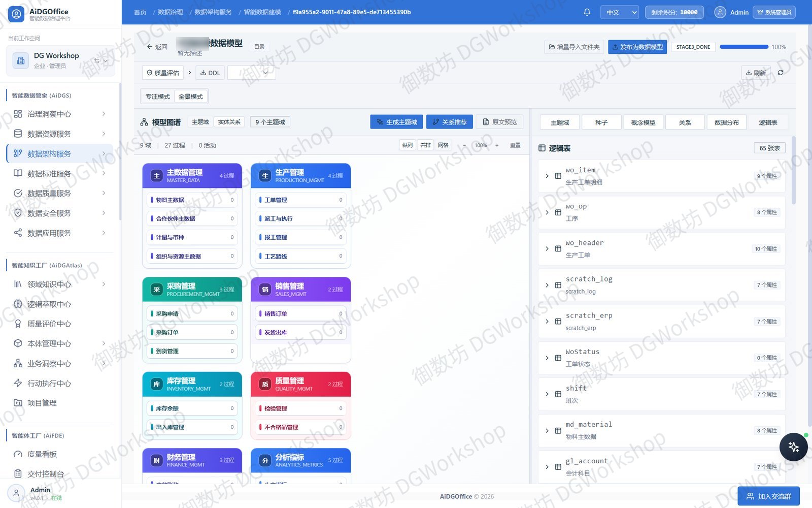
Task: Select the 网格 grid layout
Action: [x=443, y=145]
